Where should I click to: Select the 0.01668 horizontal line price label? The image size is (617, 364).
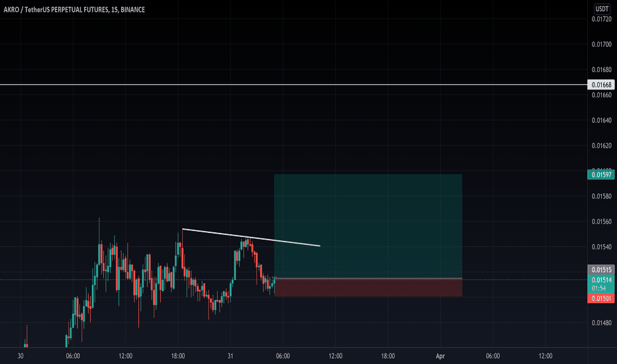(x=601, y=85)
